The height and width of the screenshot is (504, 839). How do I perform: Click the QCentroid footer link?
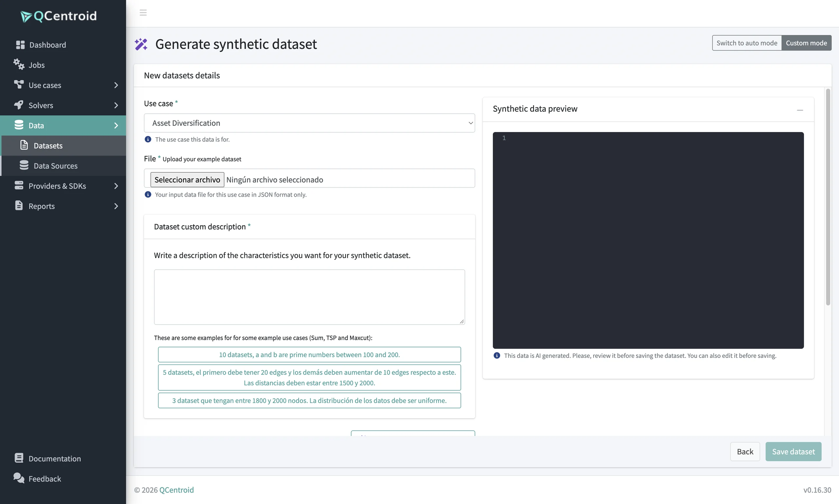pos(176,490)
